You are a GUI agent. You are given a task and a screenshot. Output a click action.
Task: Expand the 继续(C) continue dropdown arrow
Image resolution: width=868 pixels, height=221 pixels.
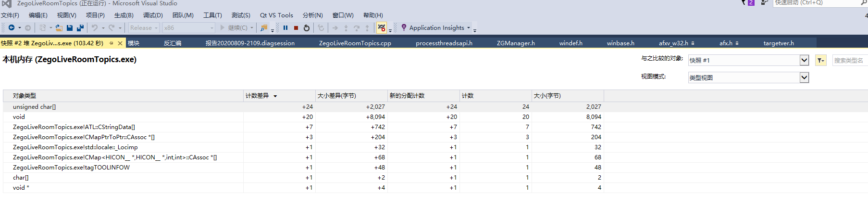coord(252,28)
